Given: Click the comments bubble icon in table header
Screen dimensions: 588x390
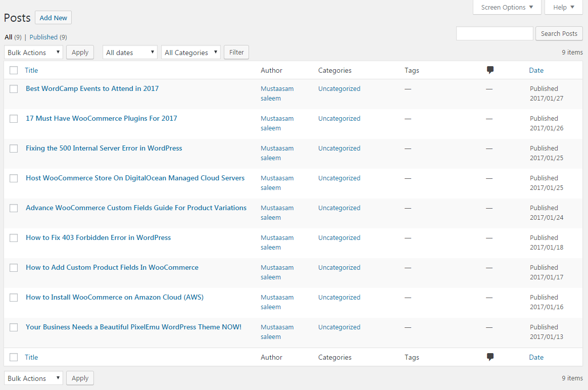Looking at the screenshot, I should coord(489,70).
